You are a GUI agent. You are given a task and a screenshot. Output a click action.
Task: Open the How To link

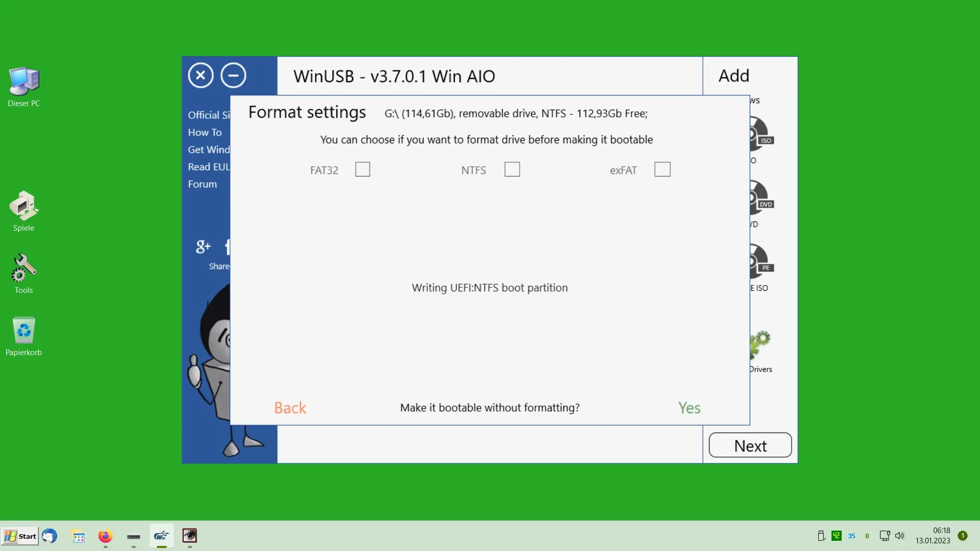click(x=205, y=133)
